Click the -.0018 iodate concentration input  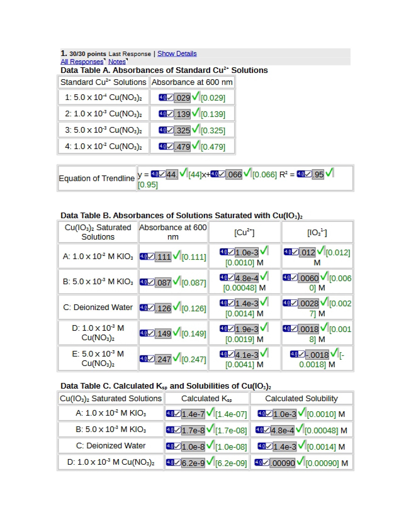coord(317,355)
